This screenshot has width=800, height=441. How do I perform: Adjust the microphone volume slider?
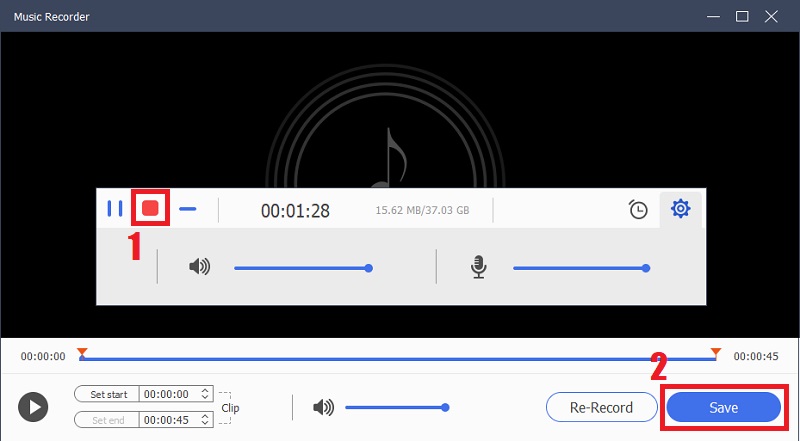[x=582, y=268]
